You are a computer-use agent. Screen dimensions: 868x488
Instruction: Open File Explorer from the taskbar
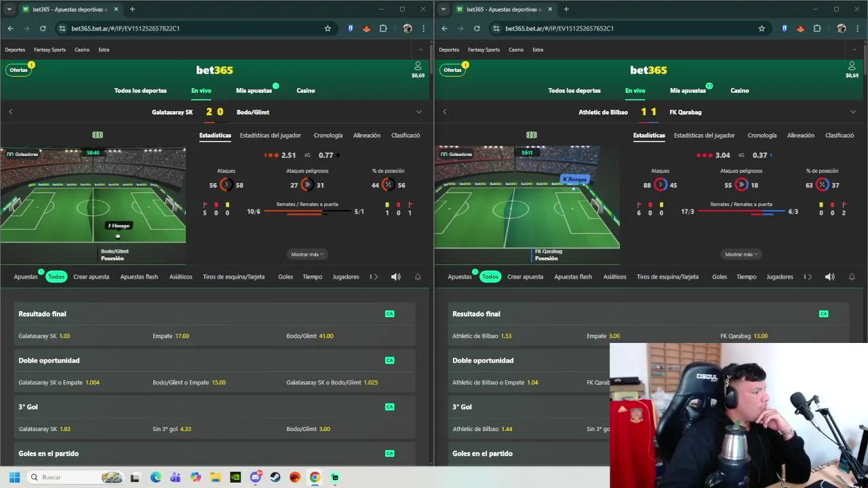pos(215,477)
